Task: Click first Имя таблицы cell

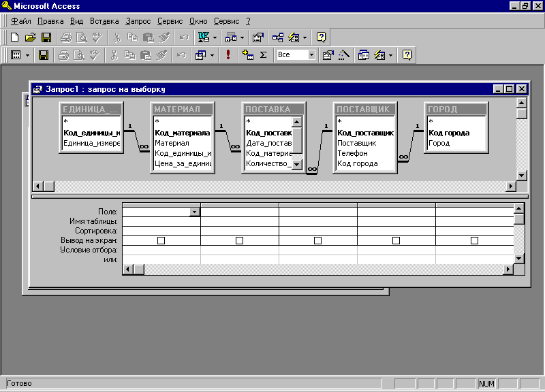Action: pyautogui.click(x=161, y=221)
